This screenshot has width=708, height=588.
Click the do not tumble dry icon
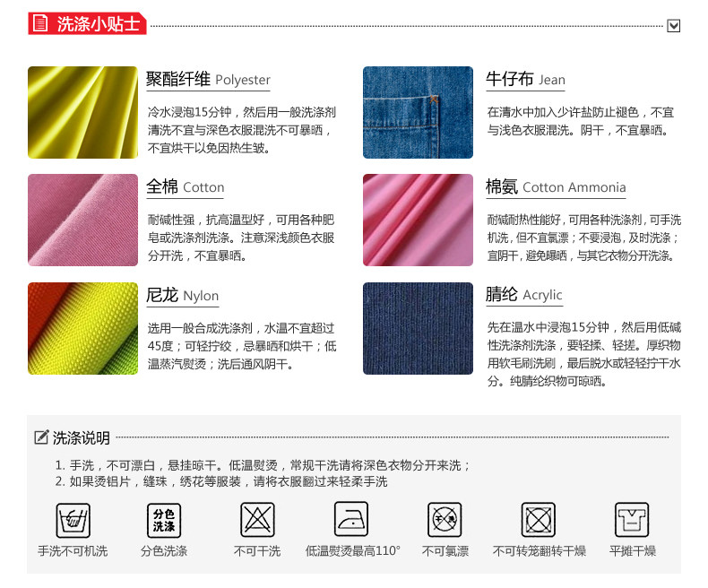(x=539, y=519)
